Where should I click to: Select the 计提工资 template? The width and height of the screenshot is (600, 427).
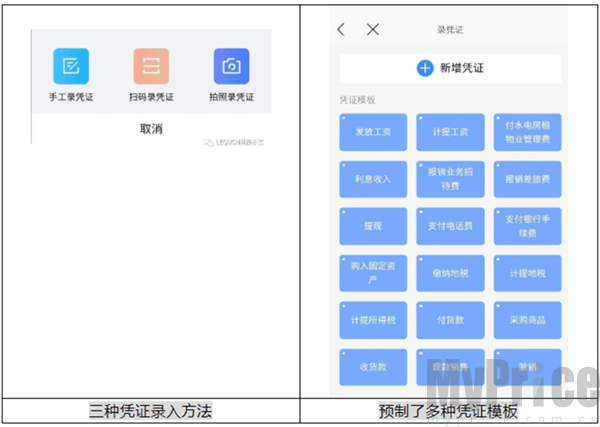pos(450,132)
